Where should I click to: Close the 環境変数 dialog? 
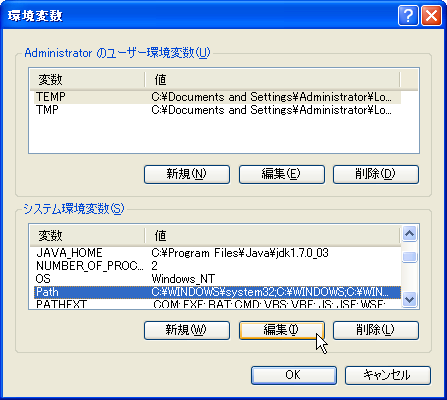[x=431, y=15]
